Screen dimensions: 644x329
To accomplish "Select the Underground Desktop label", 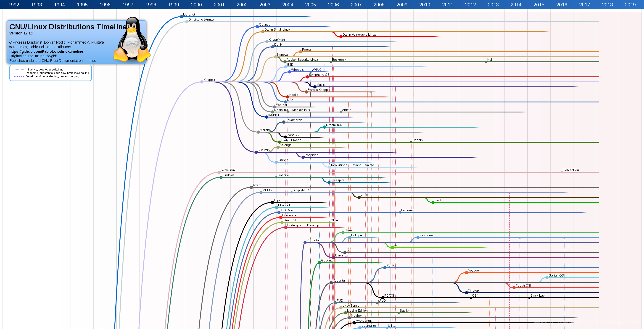I will (303, 225).
